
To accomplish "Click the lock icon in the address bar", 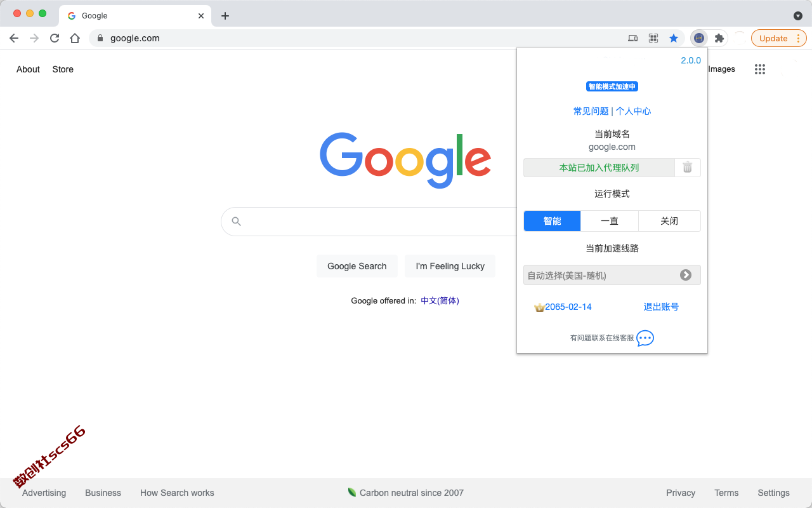I will [x=100, y=38].
